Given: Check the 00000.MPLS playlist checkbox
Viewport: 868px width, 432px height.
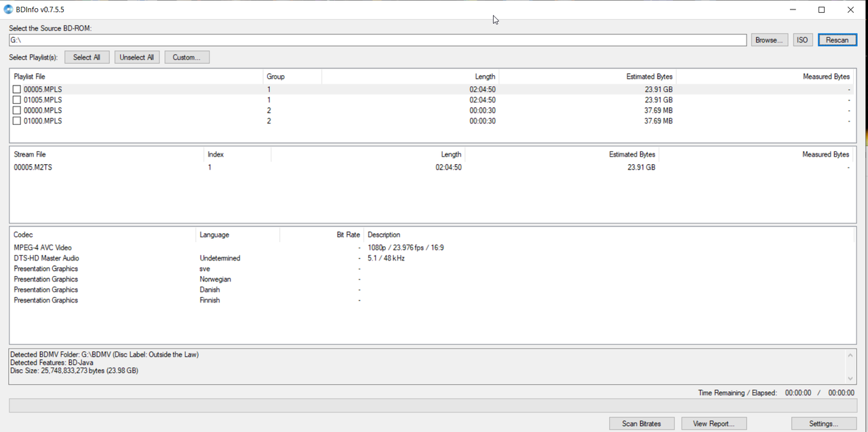Looking at the screenshot, I should coord(17,111).
